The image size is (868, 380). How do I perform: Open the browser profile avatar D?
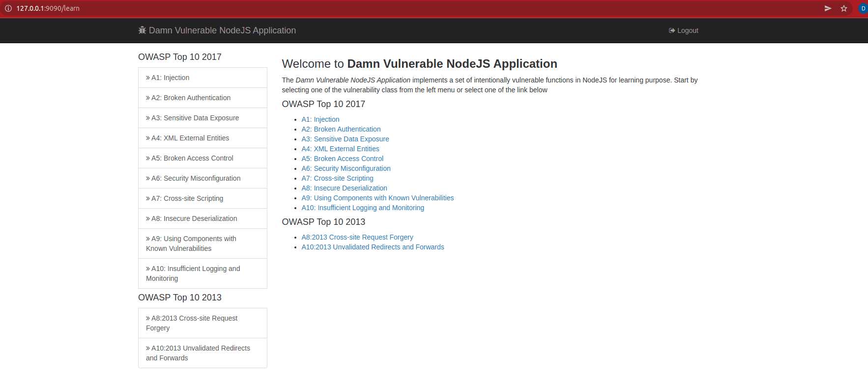coord(863,8)
